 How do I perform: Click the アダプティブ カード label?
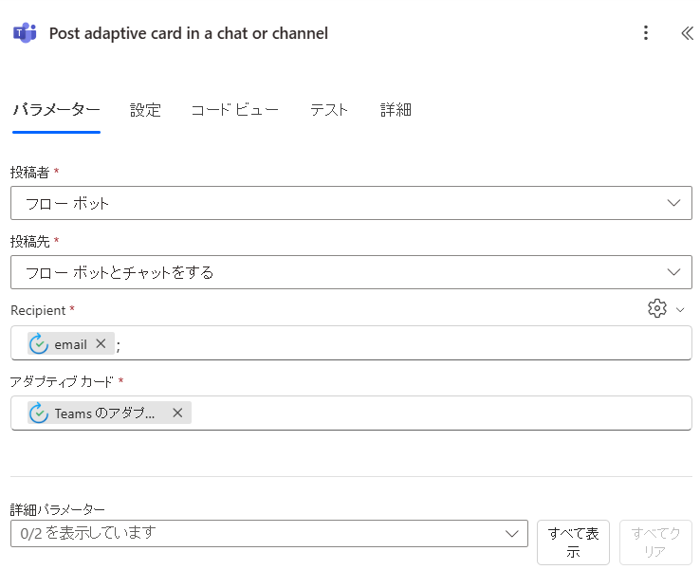pyautogui.click(x=62, y=382)
